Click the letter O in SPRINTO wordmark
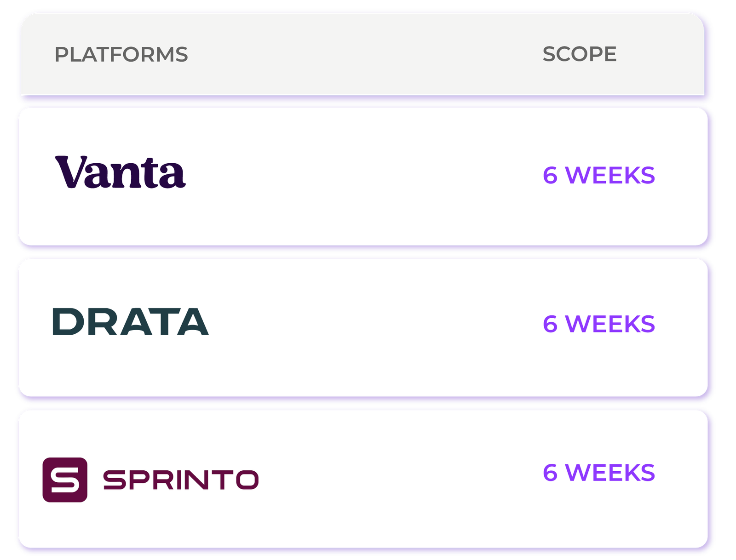Screen dimensions: 736x560 (x=247, y=480)
